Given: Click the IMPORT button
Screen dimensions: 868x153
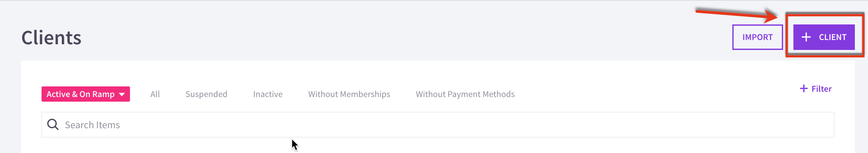Looking at the screenshot, I should coord(758,37).
